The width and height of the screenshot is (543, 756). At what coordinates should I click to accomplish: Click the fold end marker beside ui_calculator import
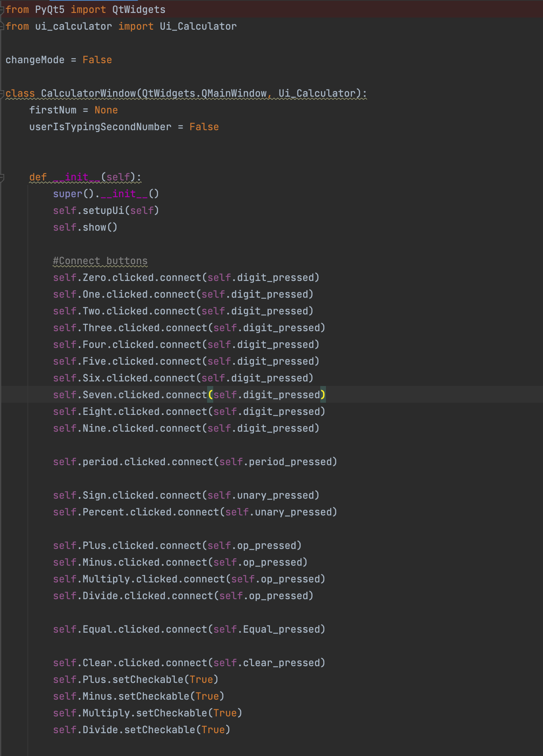pyautogui.click(x=2, y=26)
